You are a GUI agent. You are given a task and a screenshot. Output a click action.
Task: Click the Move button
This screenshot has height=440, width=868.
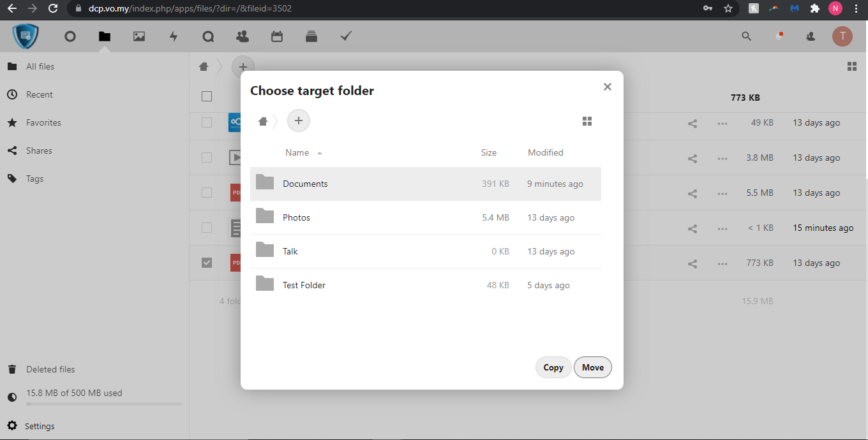pyautogui.click(x=592, y=367)
